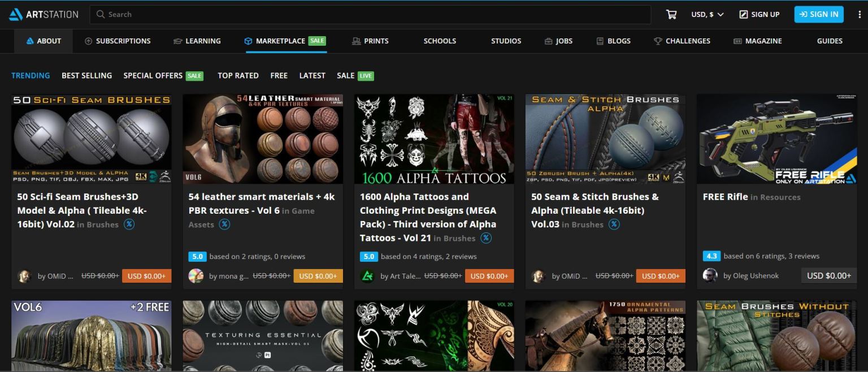The width and height of the screenshot is (868, 372).
Task: Click the USD $0.00+ price on FREE Rifle
Action: point(829,275)
